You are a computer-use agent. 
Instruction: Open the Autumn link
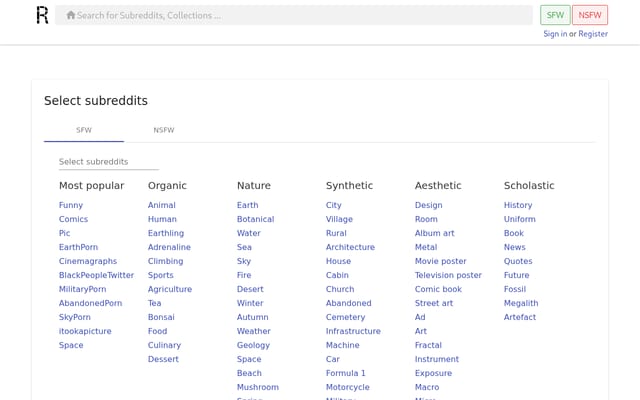click(x=253, y=317)
